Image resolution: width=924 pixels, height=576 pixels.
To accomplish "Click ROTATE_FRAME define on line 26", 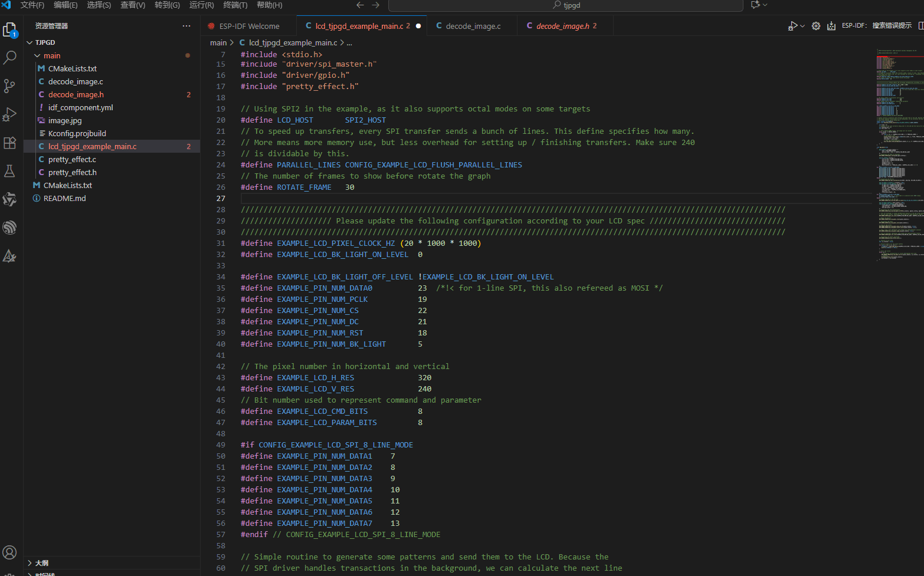I will coord(304,187).
